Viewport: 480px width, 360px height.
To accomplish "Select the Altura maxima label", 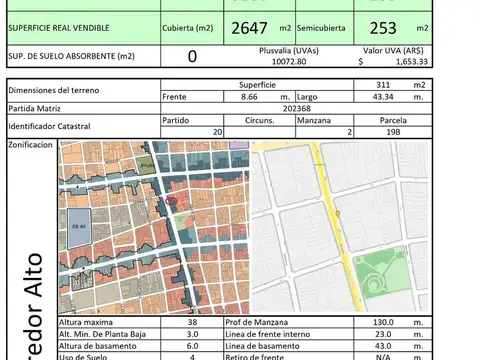I will [x=86, y=322].
